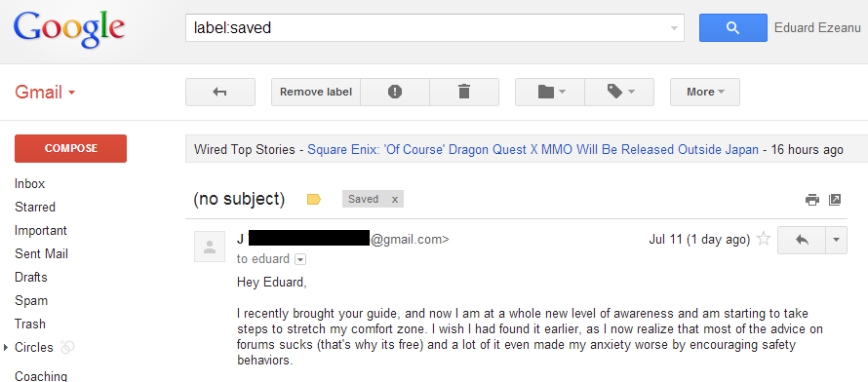The width and height of the screenshot is (868, 382).
Task: Expand the More actions dropdown
Action: pyautogui.click(x=705, y=92)
